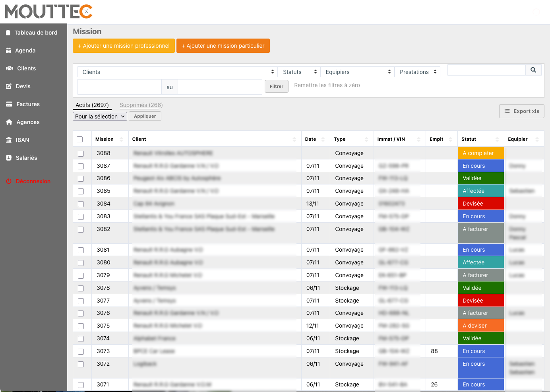Click Ajouter une mission professionnel button

(124, 46)
